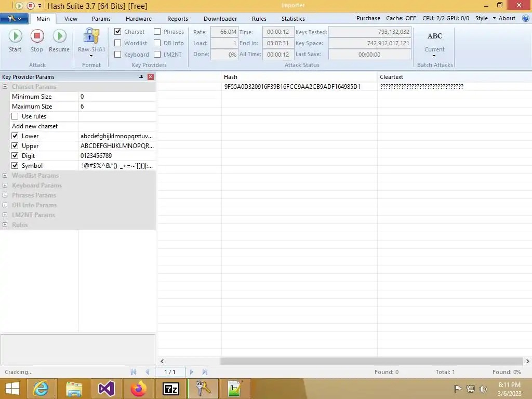
Task: Launch Internet Explorer from taskbar
Action: click(41, 389)
